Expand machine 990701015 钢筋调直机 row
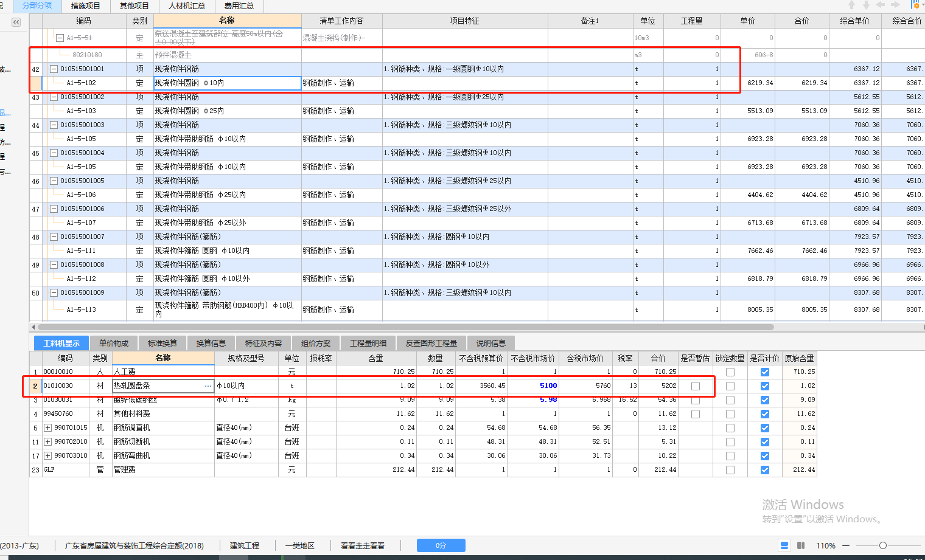The width and height of the screenshot is (925, 560). point(47,428)
